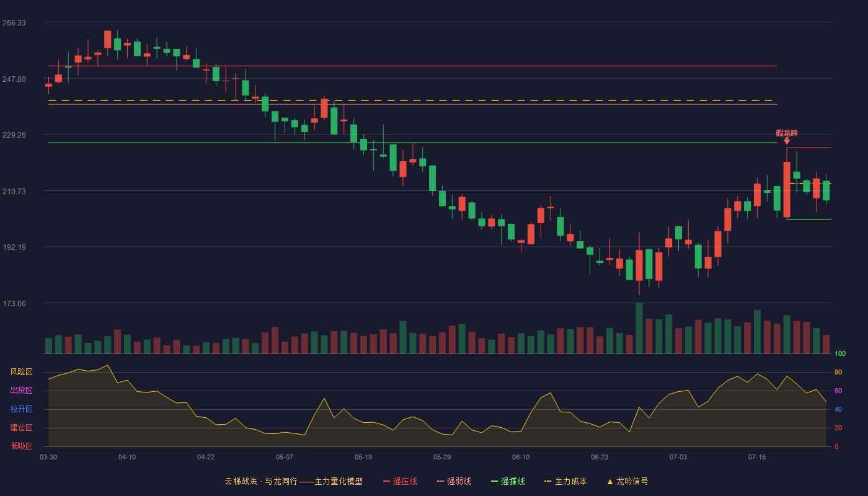Click the red 20 indicator scale value
Screen dimensions: 868x496
point(838,428)
